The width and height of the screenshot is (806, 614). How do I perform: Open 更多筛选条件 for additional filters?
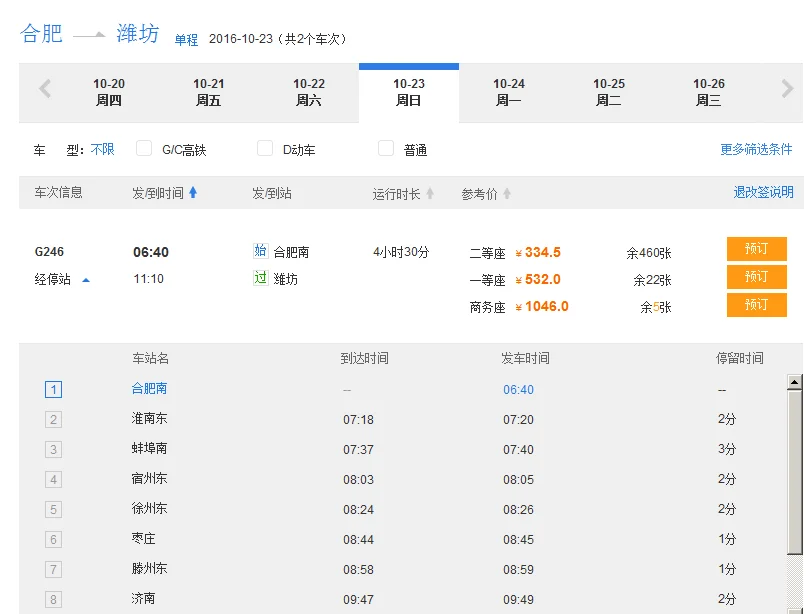(x=756, y=147)
